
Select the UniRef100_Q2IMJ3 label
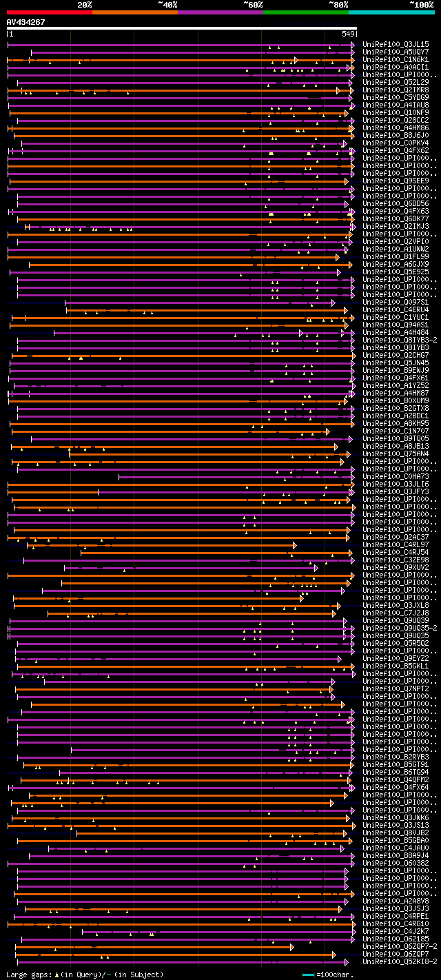click(396, 226)
